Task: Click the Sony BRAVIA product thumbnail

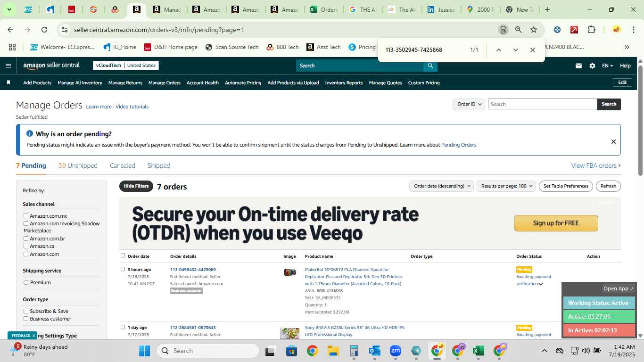Action: [289, 333]
